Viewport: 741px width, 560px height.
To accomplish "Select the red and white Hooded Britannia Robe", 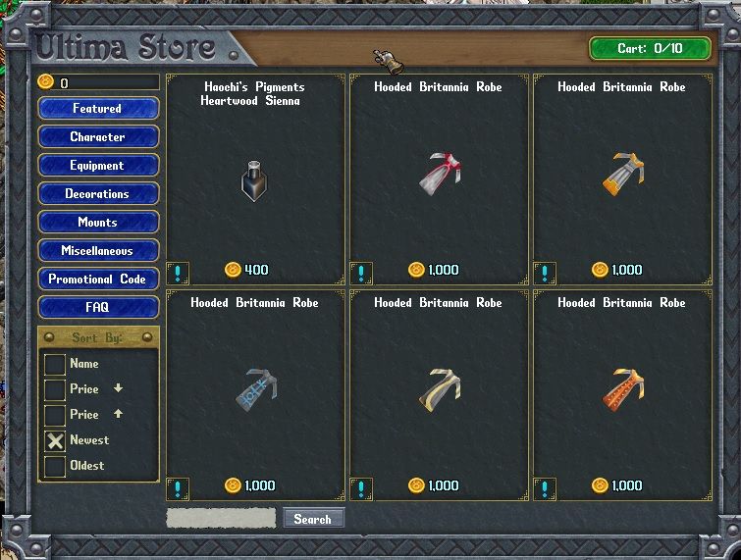I will [x=440, y=174].
